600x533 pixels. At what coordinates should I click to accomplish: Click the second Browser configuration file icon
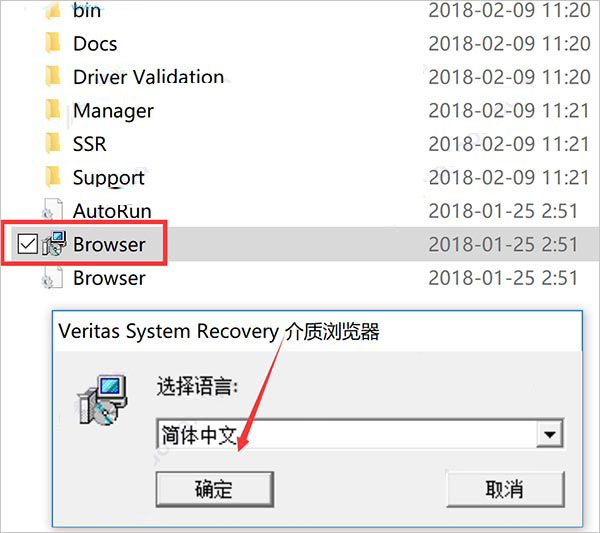coord(52,277)
